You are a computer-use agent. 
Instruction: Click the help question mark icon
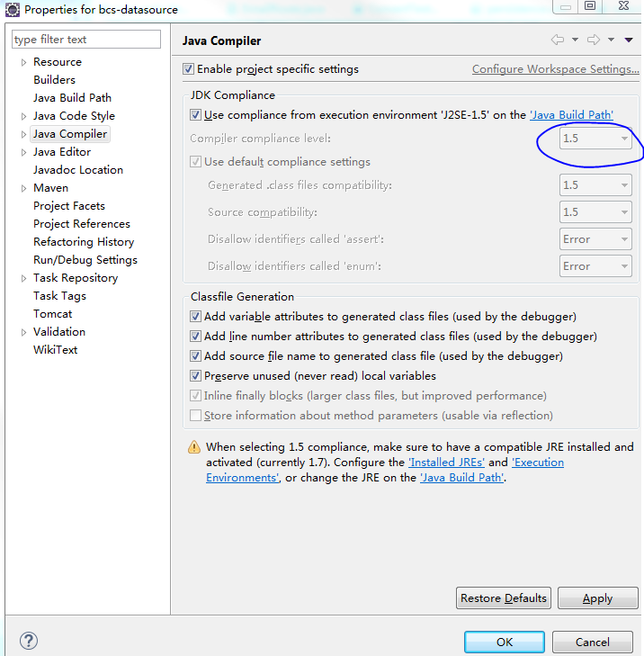(29, 641)
